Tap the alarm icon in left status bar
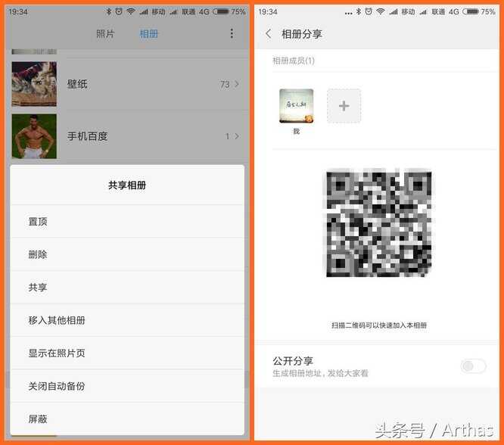Image resolution: width=504 pixels, height=445 pixels. pyautogui.click(x=119, y=12)
